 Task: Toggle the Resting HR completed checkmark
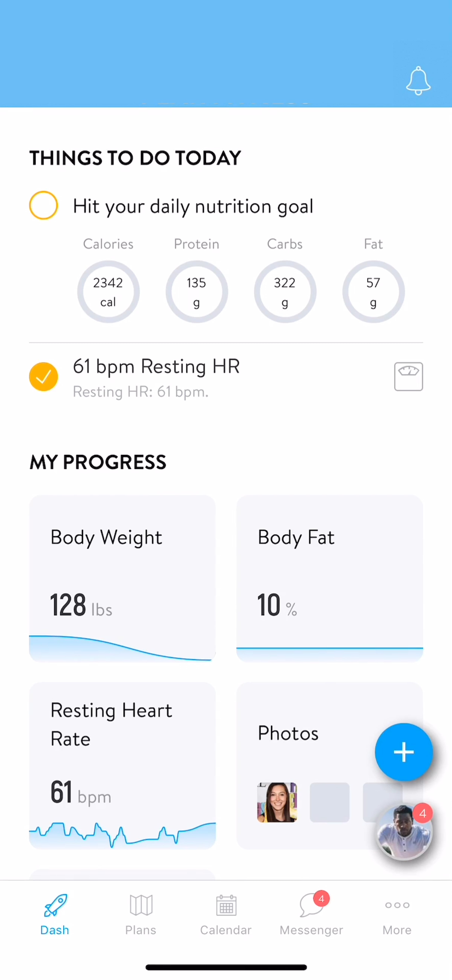point(43,376)
